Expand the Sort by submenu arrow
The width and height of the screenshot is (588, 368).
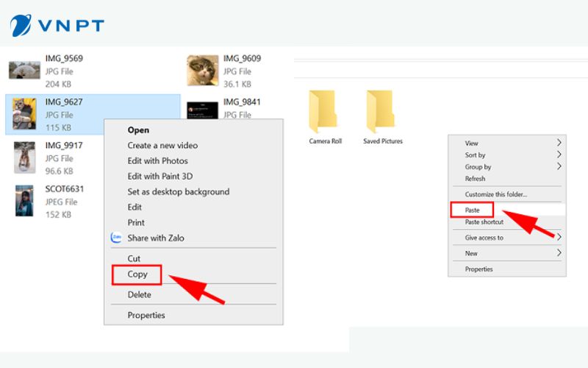(559, 155)
